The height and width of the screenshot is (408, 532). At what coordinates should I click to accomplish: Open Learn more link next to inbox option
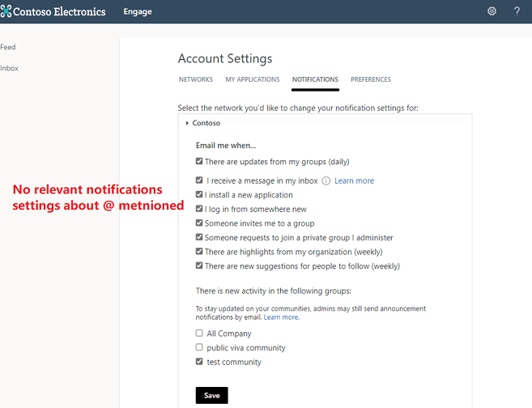pyautogui.click(x=354, y=181)
